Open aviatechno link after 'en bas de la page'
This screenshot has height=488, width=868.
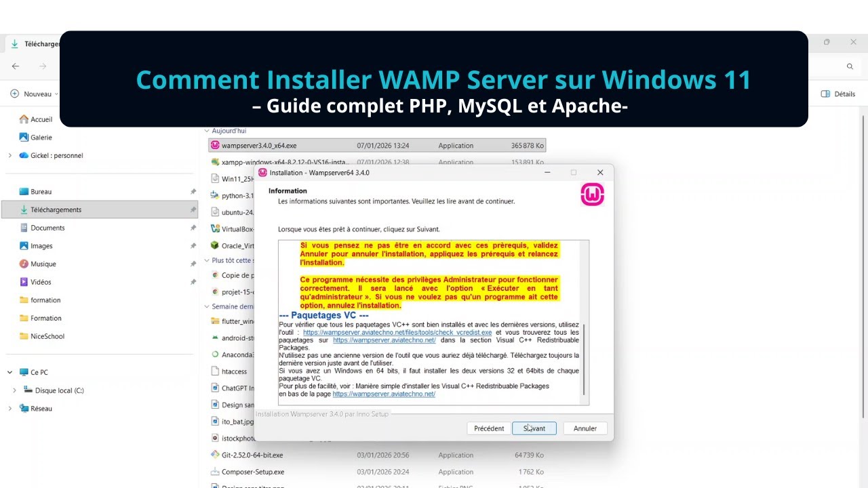point(384,394)
